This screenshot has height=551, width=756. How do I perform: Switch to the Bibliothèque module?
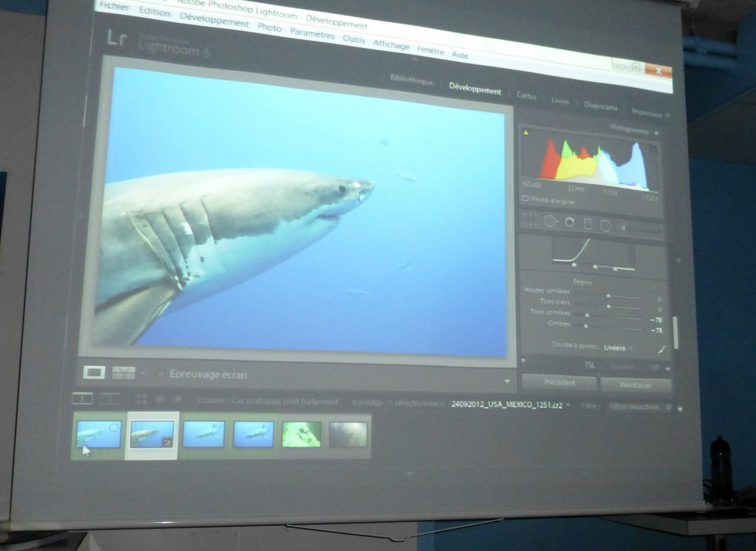410,81
